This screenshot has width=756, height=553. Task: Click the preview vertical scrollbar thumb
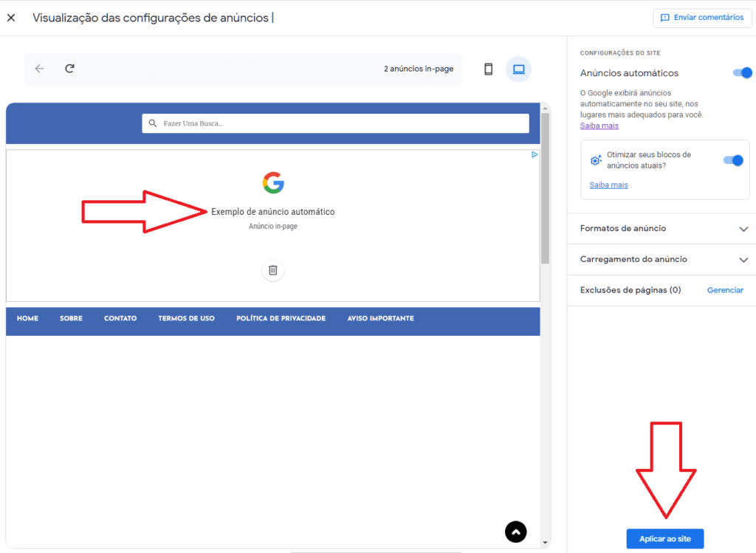(x=546, y=188)
